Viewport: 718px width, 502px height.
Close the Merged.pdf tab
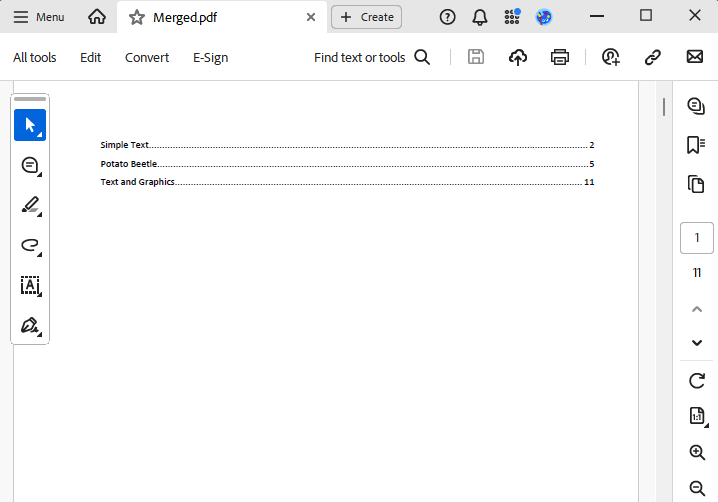(x=311, y=17)
